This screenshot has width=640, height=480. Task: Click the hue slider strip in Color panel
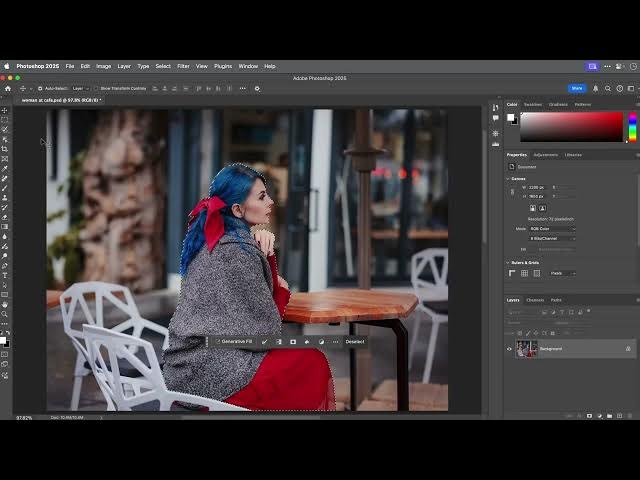(633, 127)
